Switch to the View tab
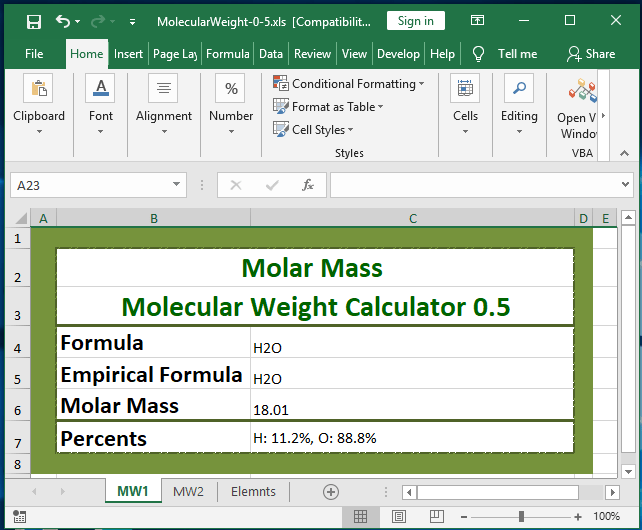 click(354, 54)
